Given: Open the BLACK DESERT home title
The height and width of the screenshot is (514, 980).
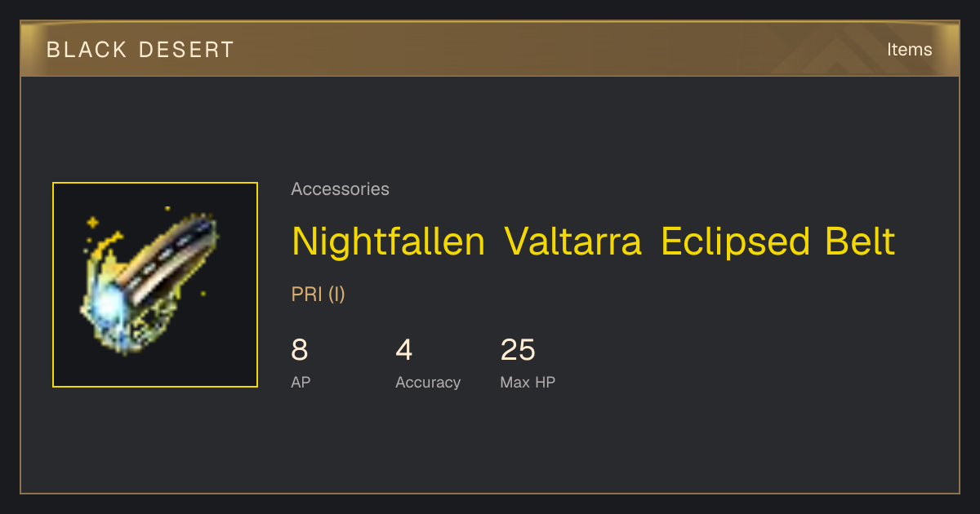Looking at the screenshot, I should pos(140,50).
